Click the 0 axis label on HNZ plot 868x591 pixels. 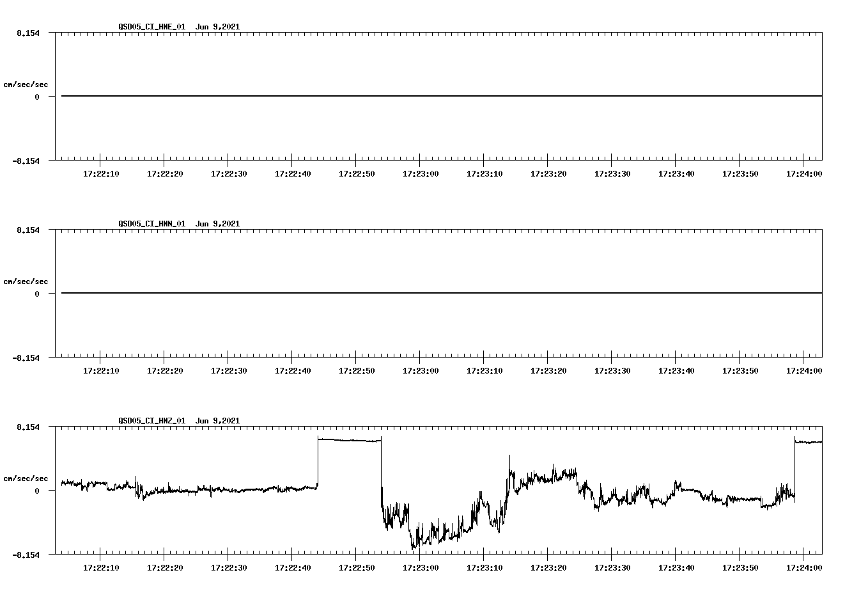(x=37, y=491)
